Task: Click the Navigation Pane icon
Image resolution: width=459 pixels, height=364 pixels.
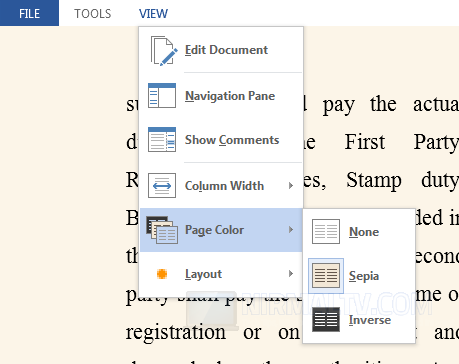Action: pos(162,96)
